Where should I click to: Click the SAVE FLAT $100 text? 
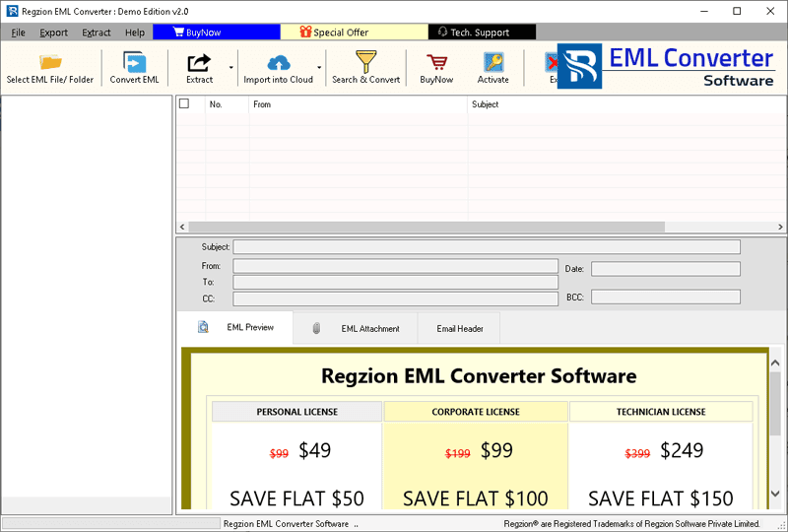[476, 499]
